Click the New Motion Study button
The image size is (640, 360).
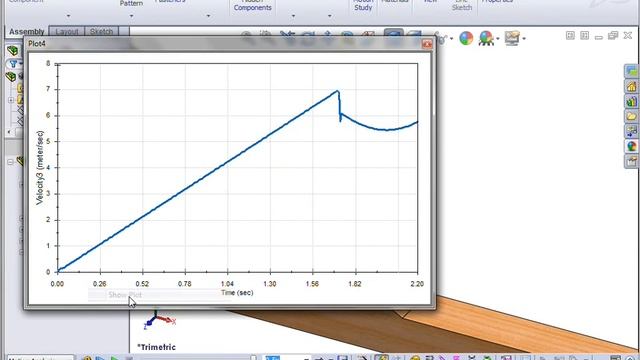[363, 5]
